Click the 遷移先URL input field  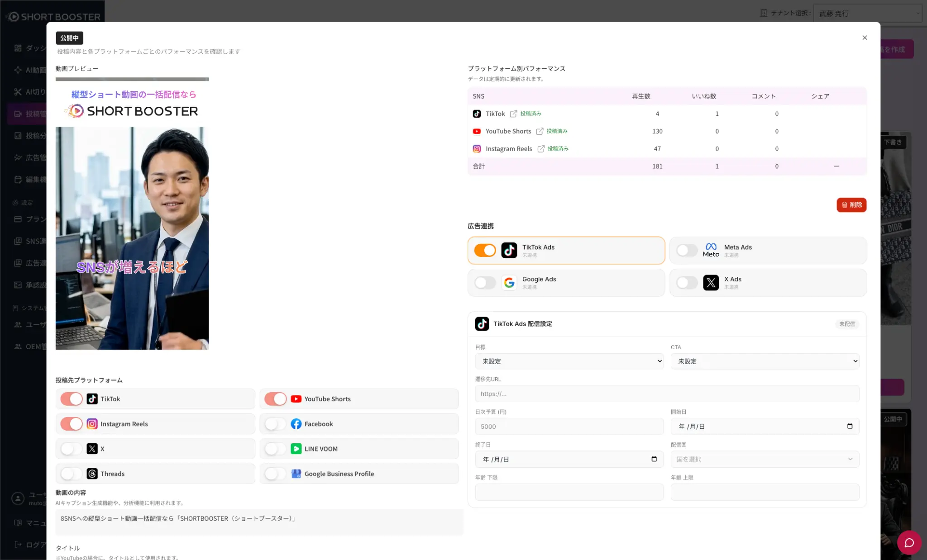point(667,394)
